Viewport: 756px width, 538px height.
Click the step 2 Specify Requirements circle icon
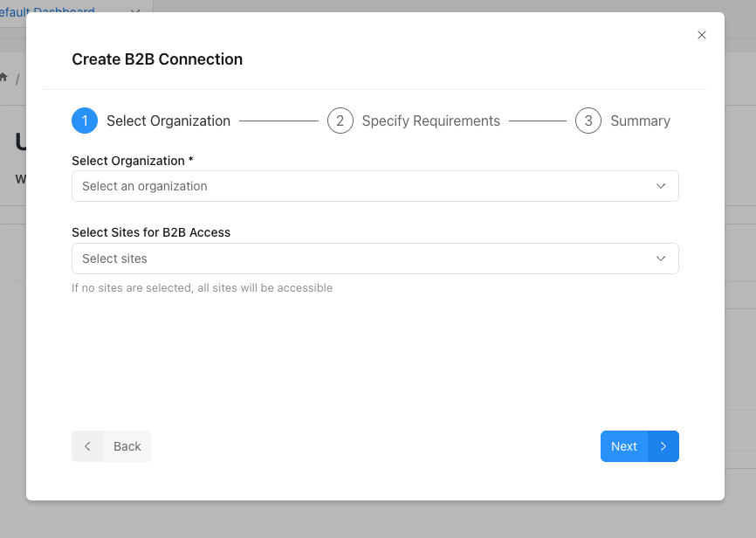340,121
